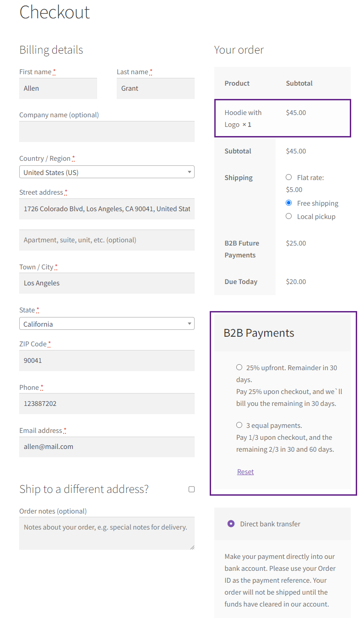Viewport: 364px width, 618px height.
Task: Open the Country / Region dropdown
Action: click(107, 172)
